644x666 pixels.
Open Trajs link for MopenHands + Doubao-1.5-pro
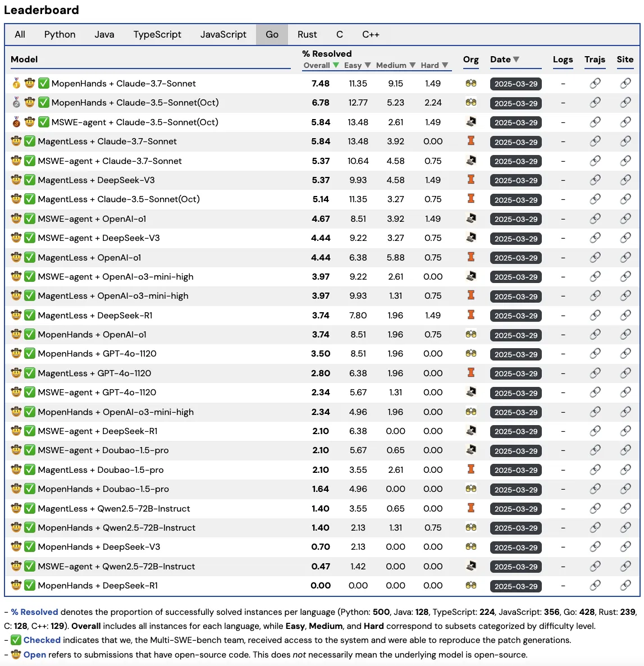click(595, 489)
